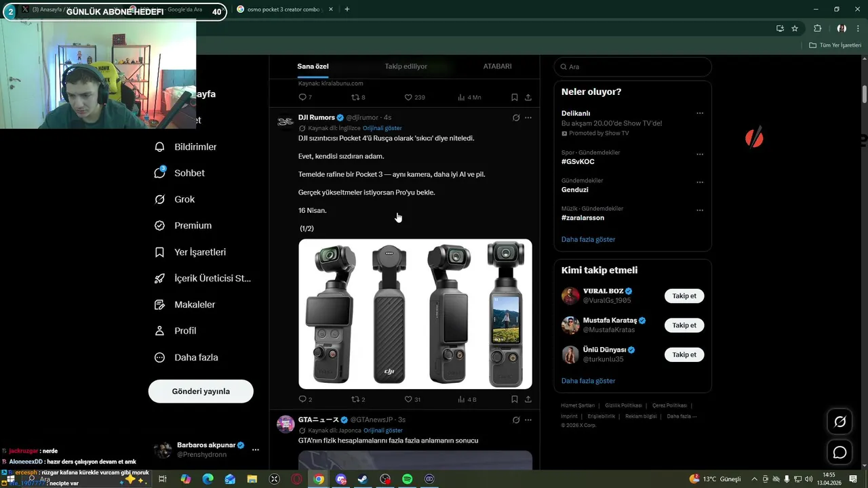Click Orijinali göster on DJI Rumors post
Screen dimensions: 868x488
point(382,128)
